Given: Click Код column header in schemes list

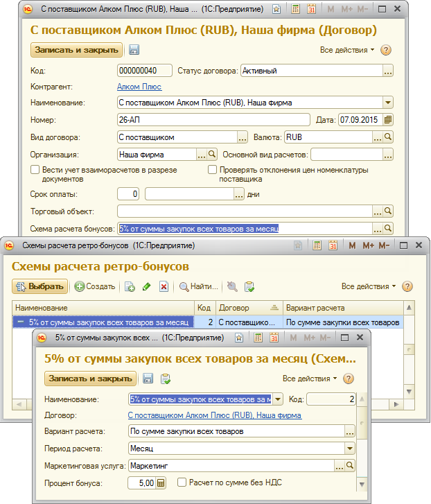Looking at the screenshot, I should click(205, 308).
